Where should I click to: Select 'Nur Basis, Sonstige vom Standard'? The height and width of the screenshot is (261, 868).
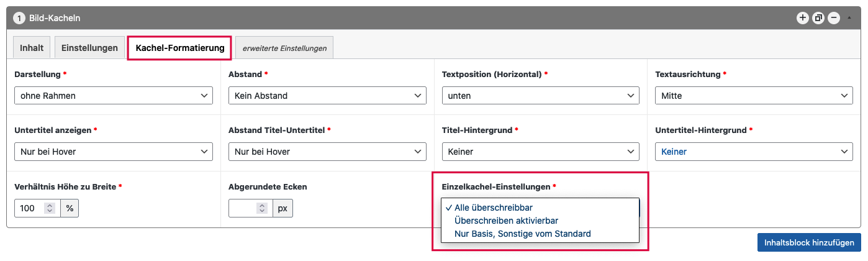[522, 234]
